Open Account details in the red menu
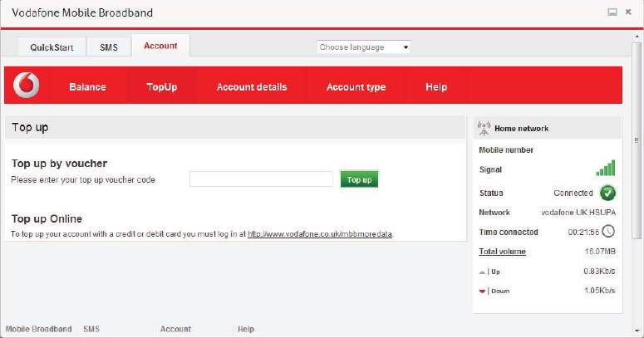644x338 pixels. tap(252, 86)
